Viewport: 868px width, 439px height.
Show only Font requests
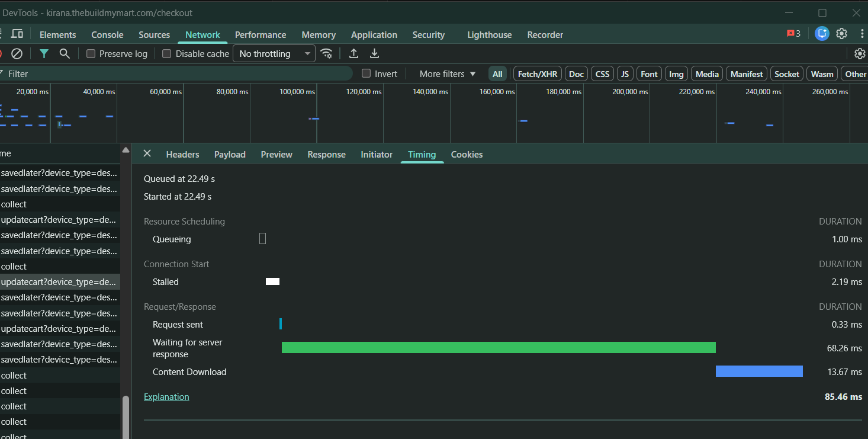[x=649, y=74]
